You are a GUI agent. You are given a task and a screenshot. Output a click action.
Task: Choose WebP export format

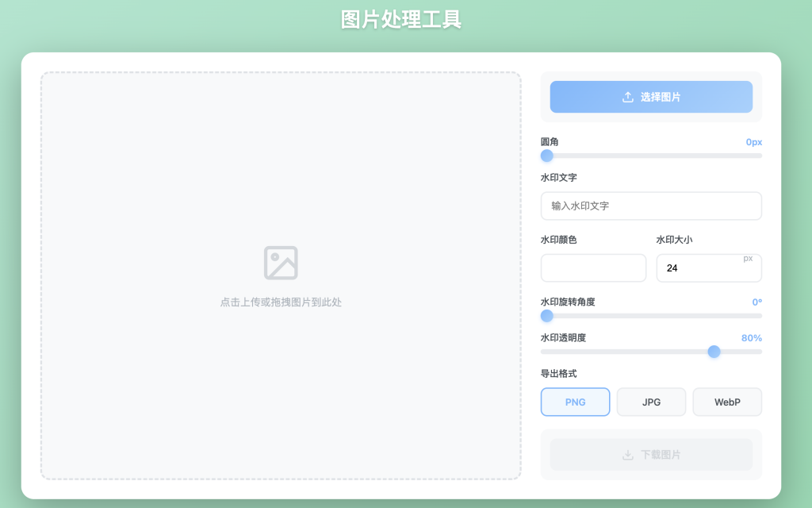coord(727,402)
